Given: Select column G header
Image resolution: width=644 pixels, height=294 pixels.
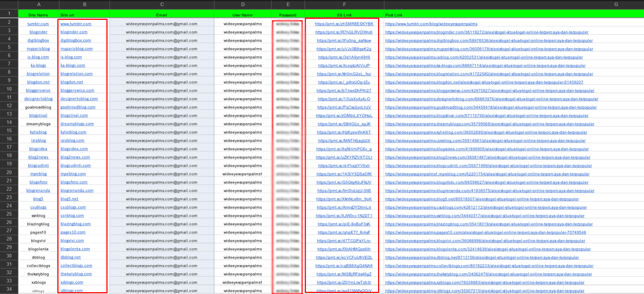Looking at the screenshot, I should (514, 4).
